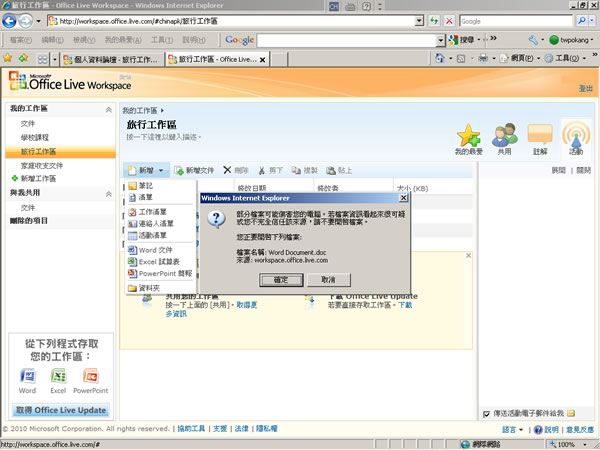Click the feeds icon in command bar
This screenshot has width=600, height=450.
[461, 59]
